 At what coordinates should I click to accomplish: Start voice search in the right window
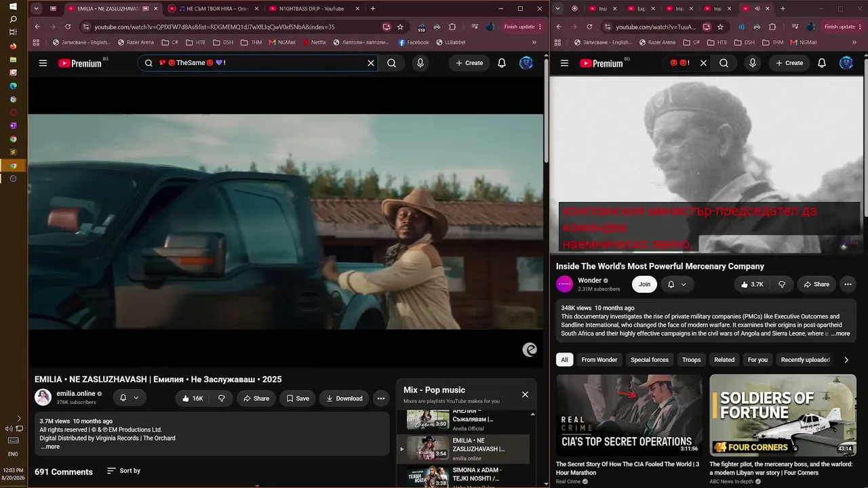point(753,63)
